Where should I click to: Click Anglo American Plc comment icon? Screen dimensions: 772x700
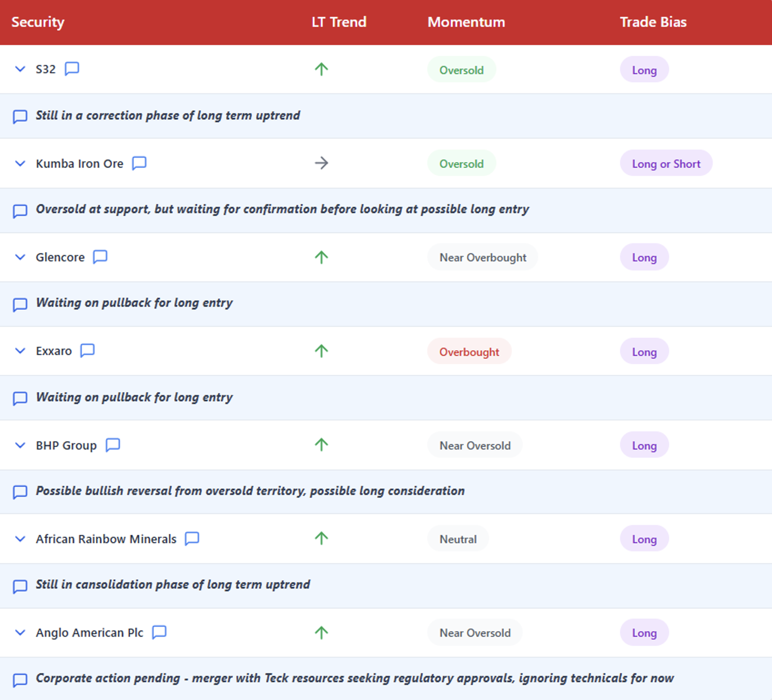tap(159, 632)
